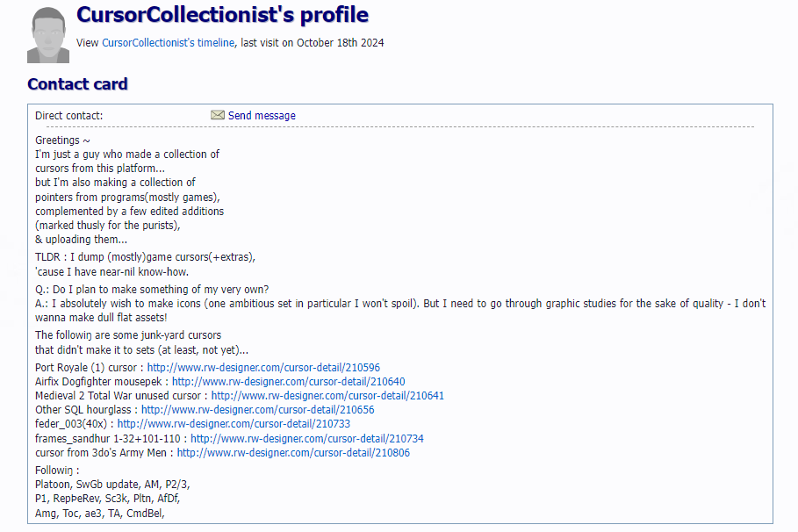Click the envelope icon beside Send message

click(218, 115)
